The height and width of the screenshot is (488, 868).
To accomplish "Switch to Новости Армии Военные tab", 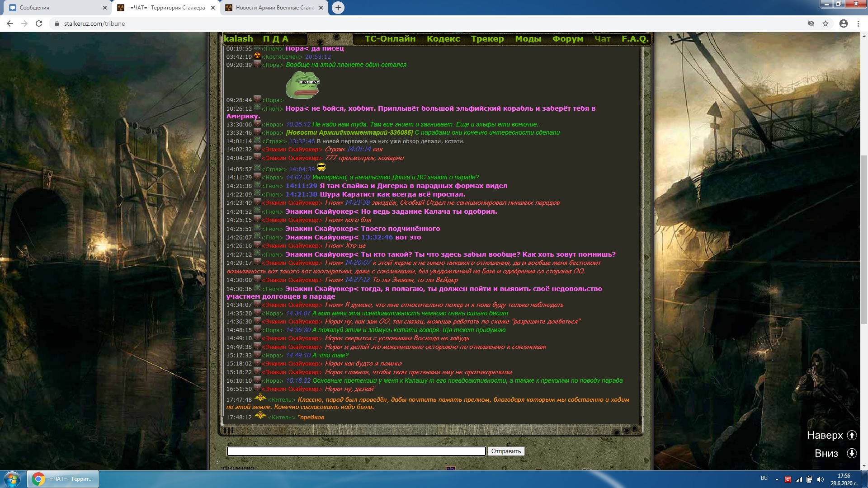I will pyautogui.click(x=271, y=8).
